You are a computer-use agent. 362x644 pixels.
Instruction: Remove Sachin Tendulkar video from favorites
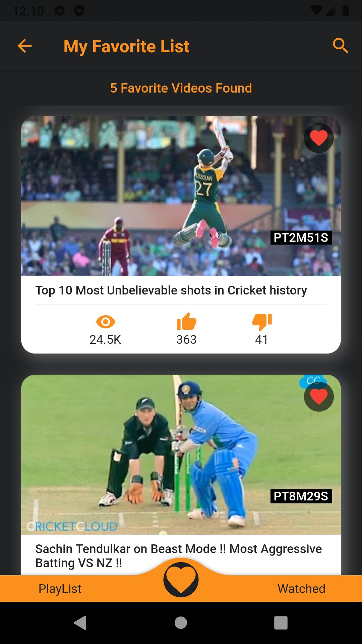[319, 396]
